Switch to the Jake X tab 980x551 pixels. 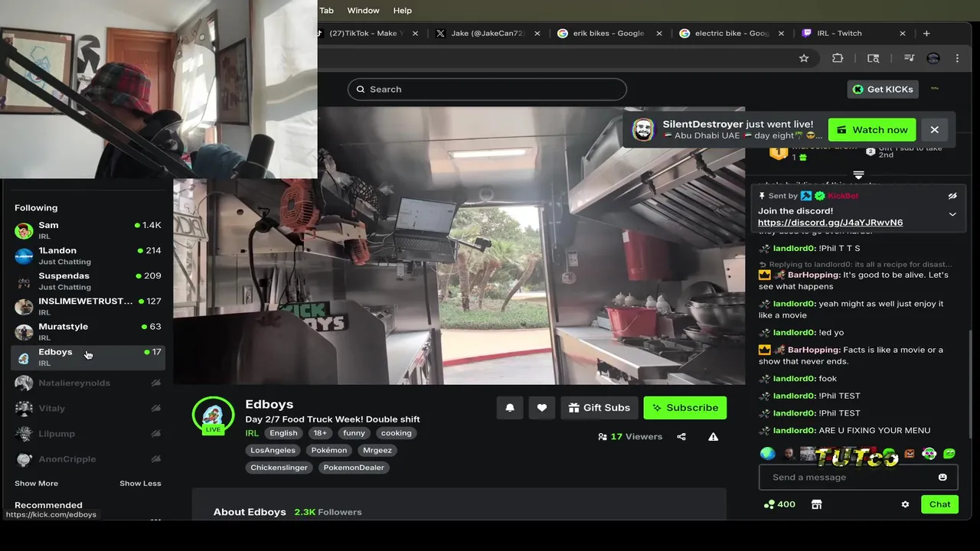pyautogui.click(x=489, y=33)
